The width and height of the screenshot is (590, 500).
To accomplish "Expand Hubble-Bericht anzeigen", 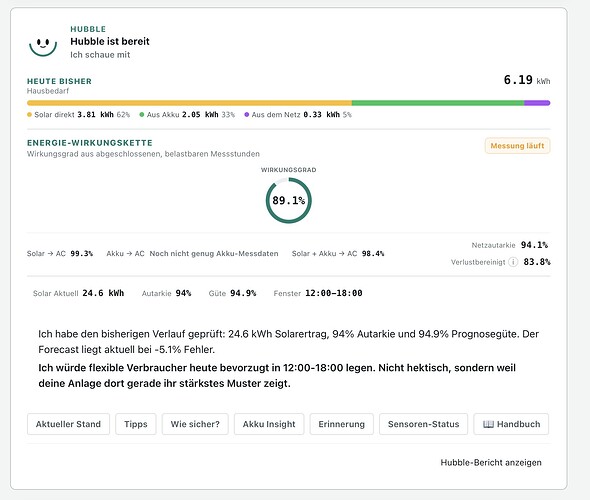I will tap(491, 462).
